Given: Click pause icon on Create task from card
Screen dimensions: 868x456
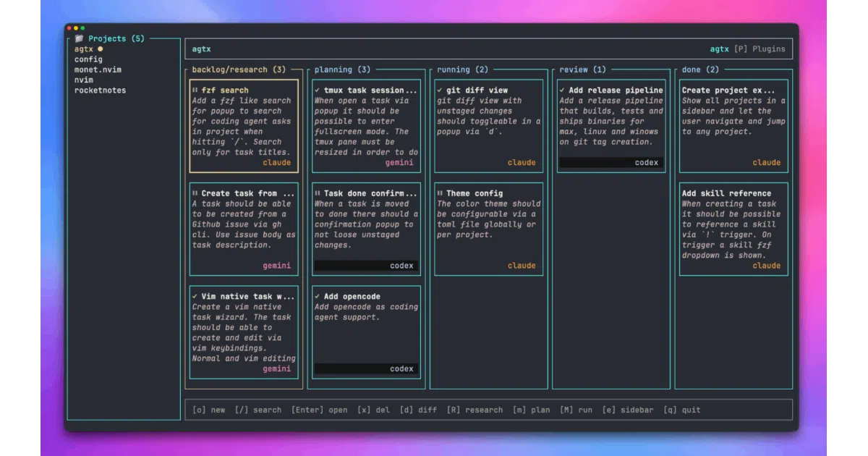Looking at the screenshot, I should click(x=195, y=193).
